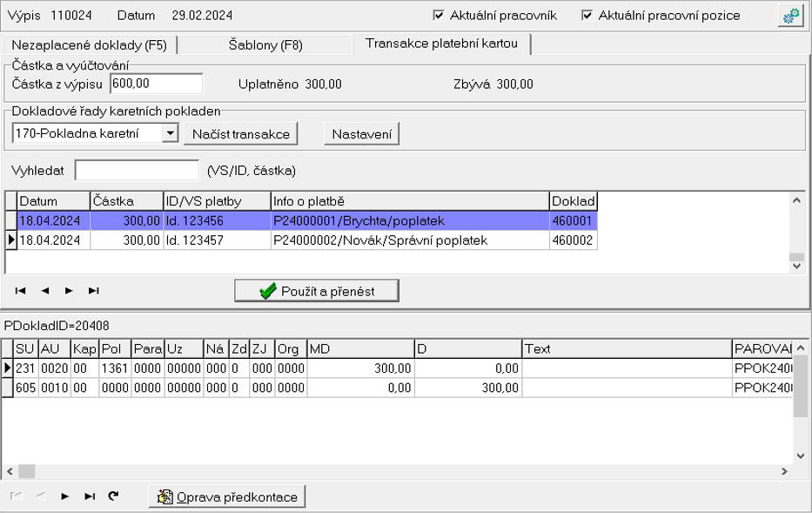Click the Nastavení button

tap(361, 133)
